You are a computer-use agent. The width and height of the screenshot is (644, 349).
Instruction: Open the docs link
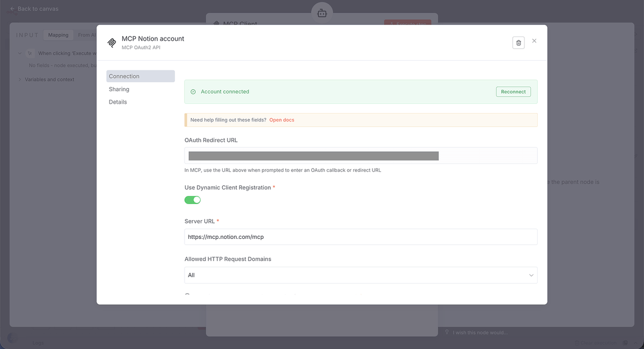[282, 120]
